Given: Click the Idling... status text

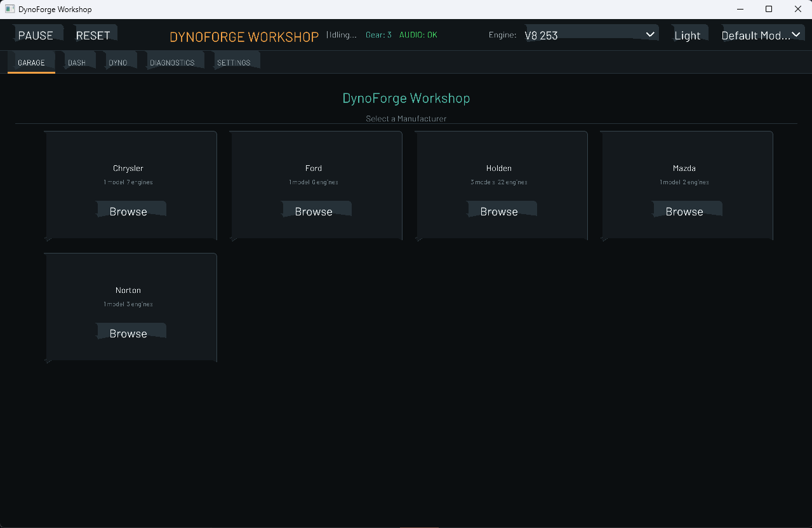Looking at the screenshot, I should pyautogui.click(x=342, y=35).
